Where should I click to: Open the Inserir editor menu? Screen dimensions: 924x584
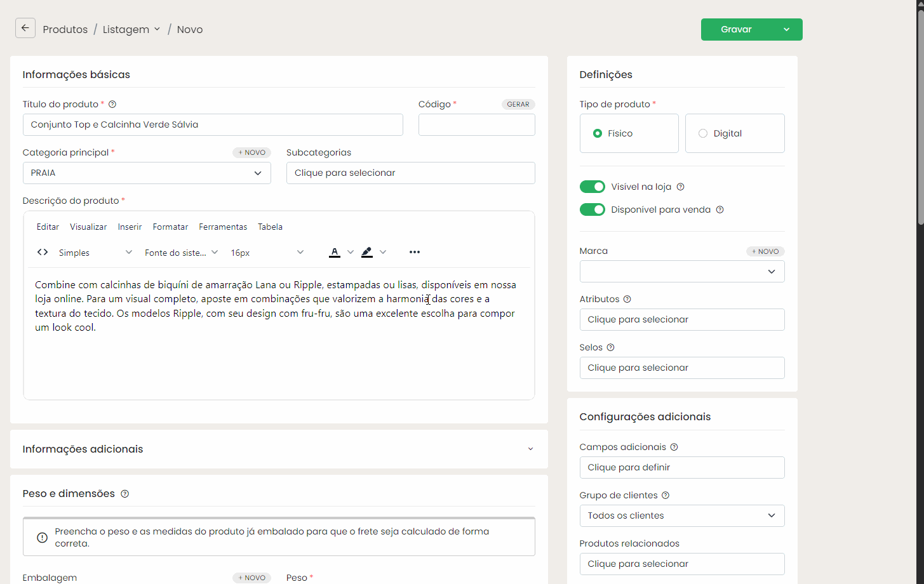tap(130, 227)
